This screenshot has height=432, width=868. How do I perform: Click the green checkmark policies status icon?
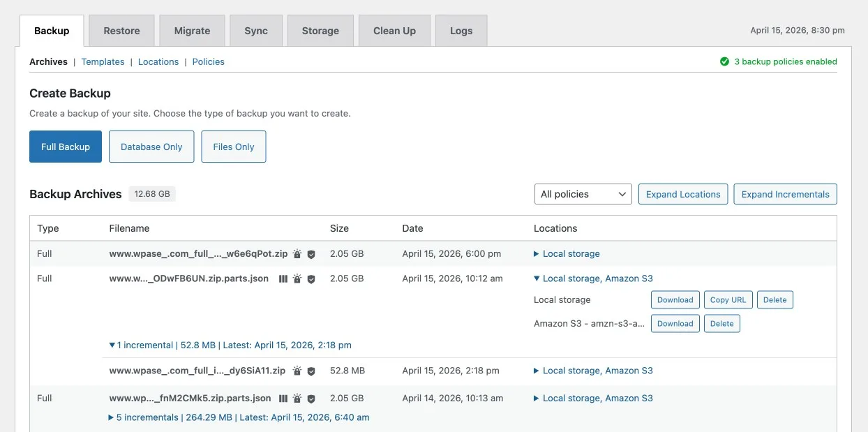coord(724,61)
